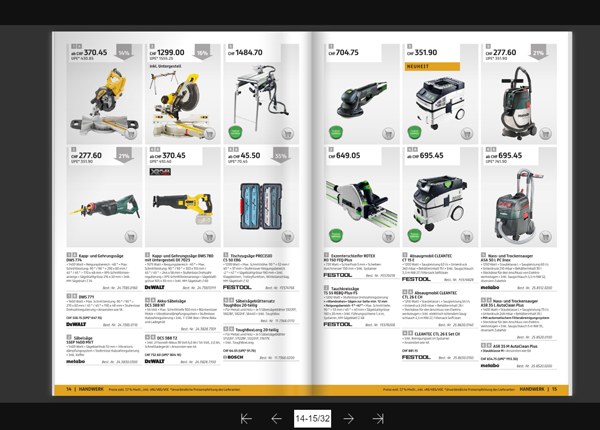Open the saw blade case image
This screenshot has height=430, width=600.
[x=261, y=207]
